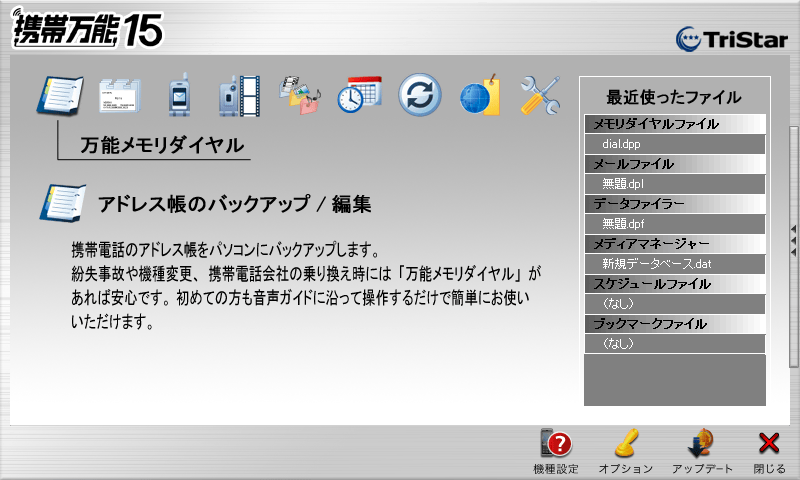Click the notebook icon beside アドレス帳のバックアップ
This screenshot has height=480, width=800.
click(x=62, y=203)
